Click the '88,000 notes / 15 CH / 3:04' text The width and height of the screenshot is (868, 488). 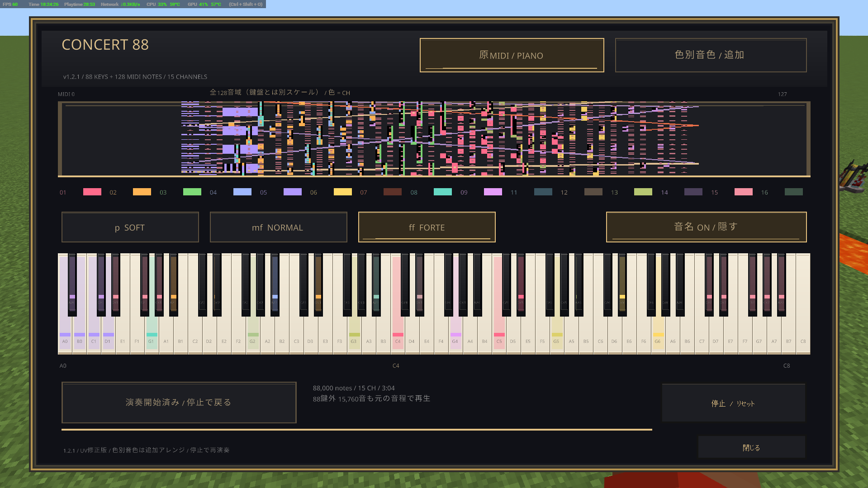click(x=354, y=388)
